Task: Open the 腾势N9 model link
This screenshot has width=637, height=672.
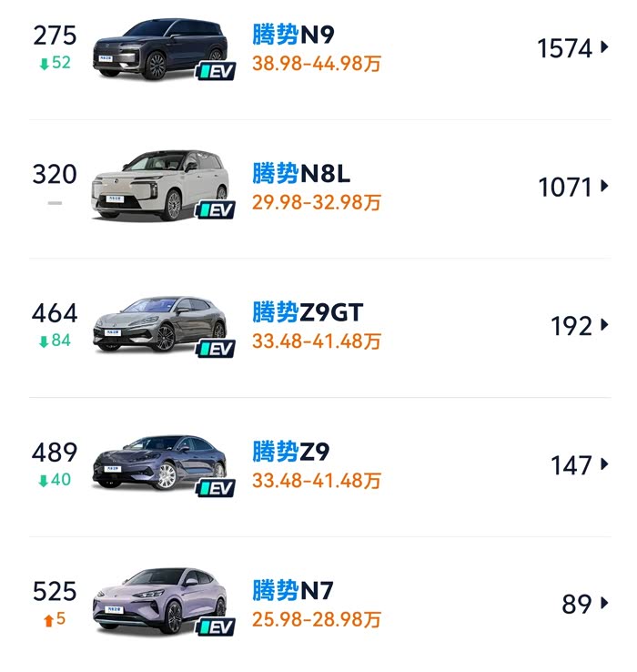Action: pyautogui.click(x=293, y=36)
